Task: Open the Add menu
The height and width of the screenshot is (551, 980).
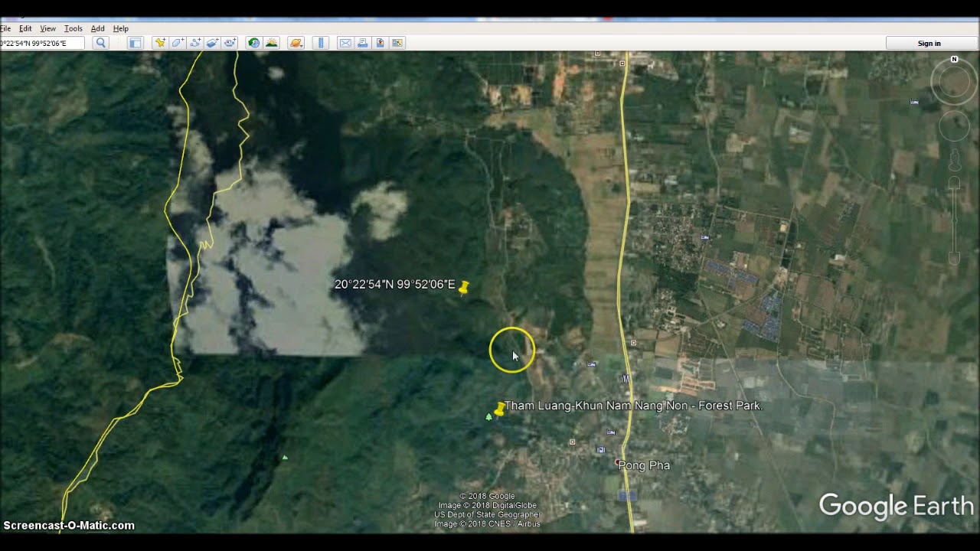Action: point(97,28)
